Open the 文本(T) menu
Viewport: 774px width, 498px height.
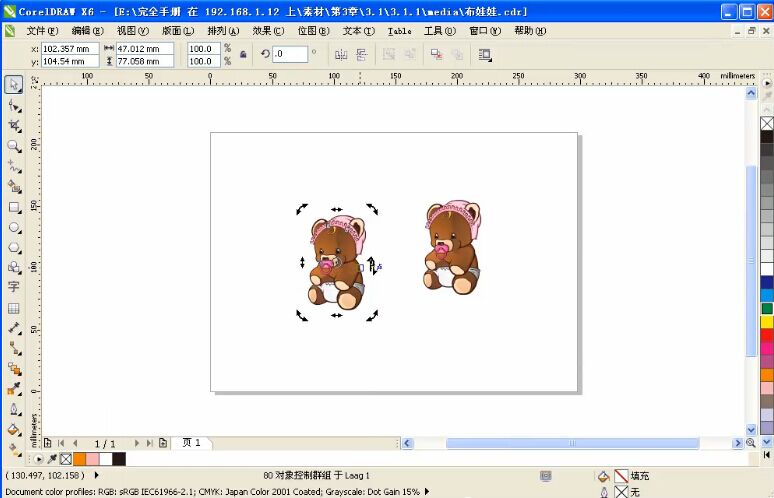[359, 31]
